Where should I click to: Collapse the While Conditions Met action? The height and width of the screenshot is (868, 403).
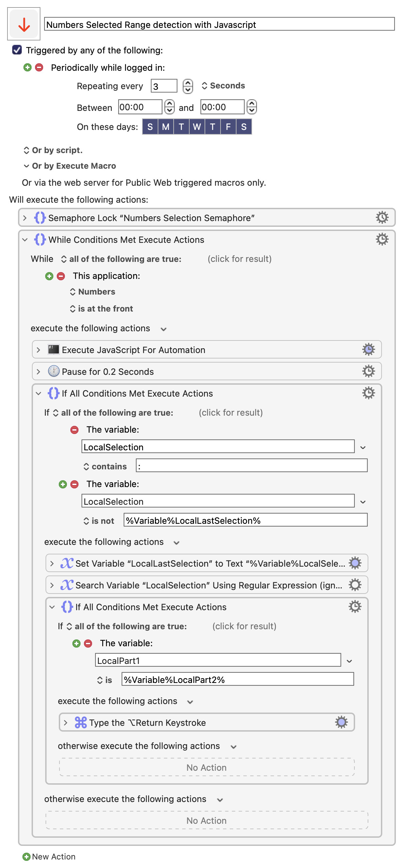coord(25,239)
